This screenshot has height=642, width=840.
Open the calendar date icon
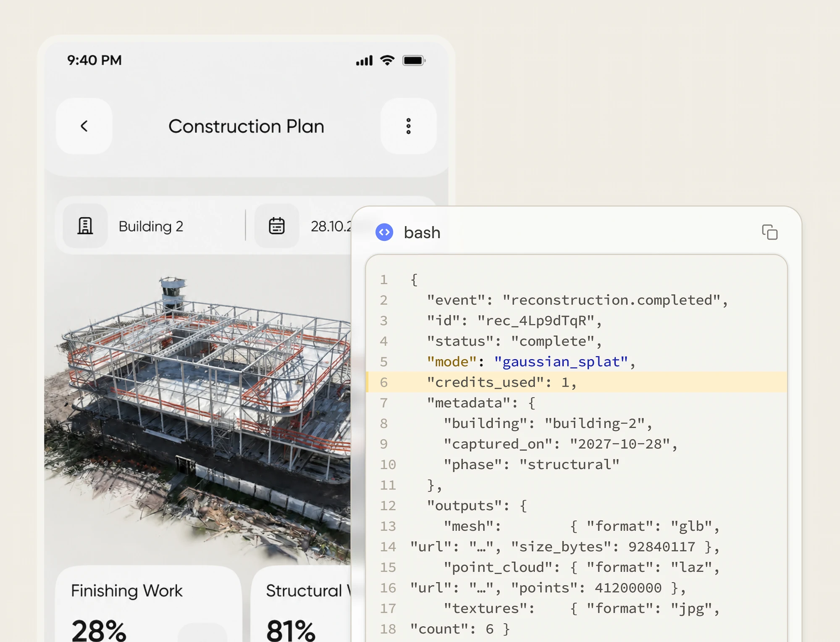click(277, 226)
